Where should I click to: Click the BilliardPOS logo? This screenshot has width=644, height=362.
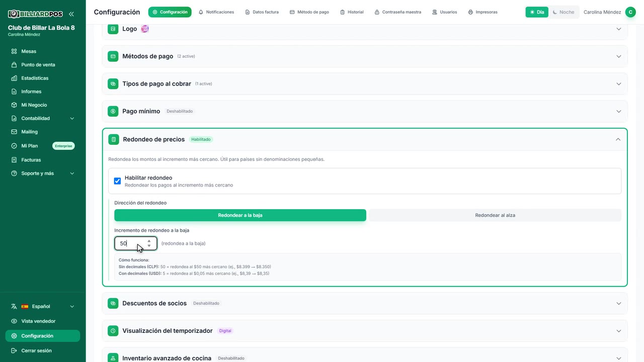[35, 14]
